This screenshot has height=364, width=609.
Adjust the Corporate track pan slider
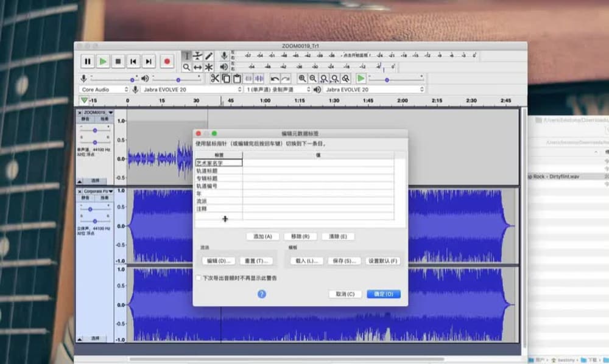(x=95, y=221)
